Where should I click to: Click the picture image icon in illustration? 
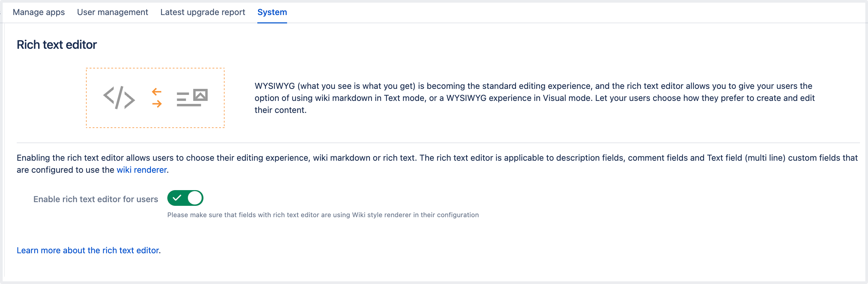point(200,95)
